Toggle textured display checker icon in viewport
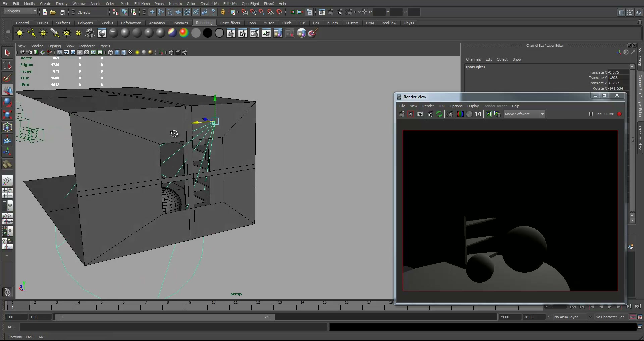This screenshot has height=341, width=644. coord(130,52)
